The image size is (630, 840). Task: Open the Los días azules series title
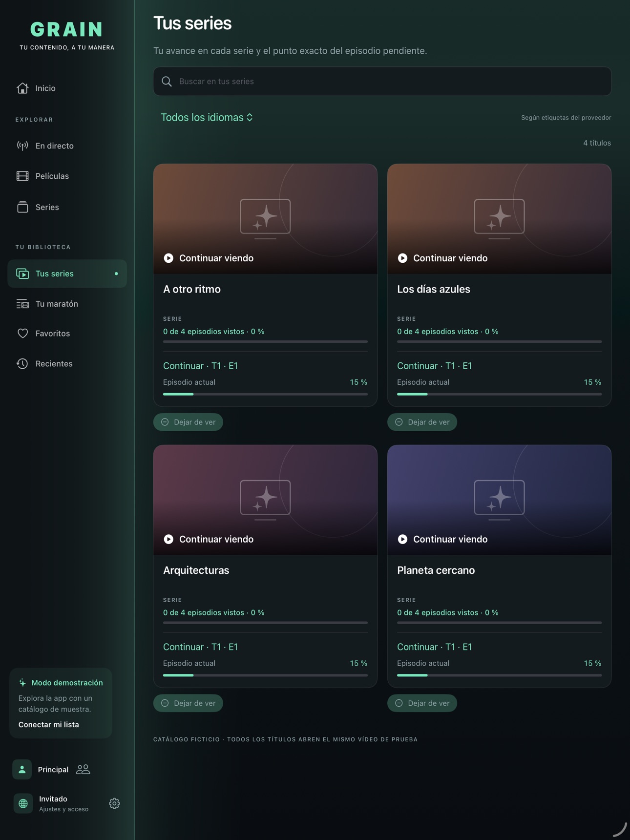click(434, 289)
